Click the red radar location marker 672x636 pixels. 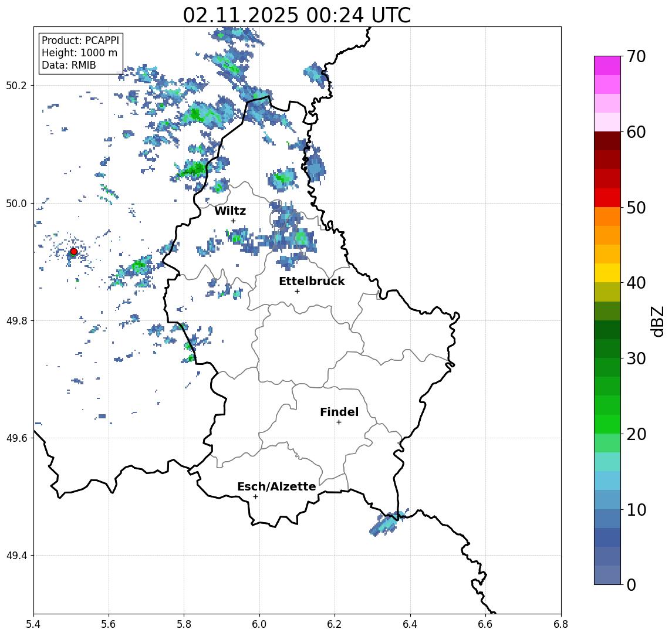[74, 252]
